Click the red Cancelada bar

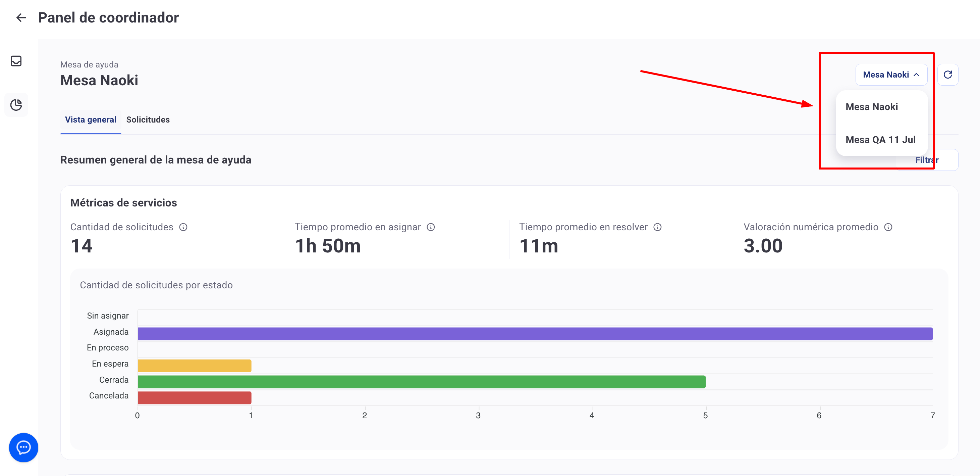[x=194, y=397]
